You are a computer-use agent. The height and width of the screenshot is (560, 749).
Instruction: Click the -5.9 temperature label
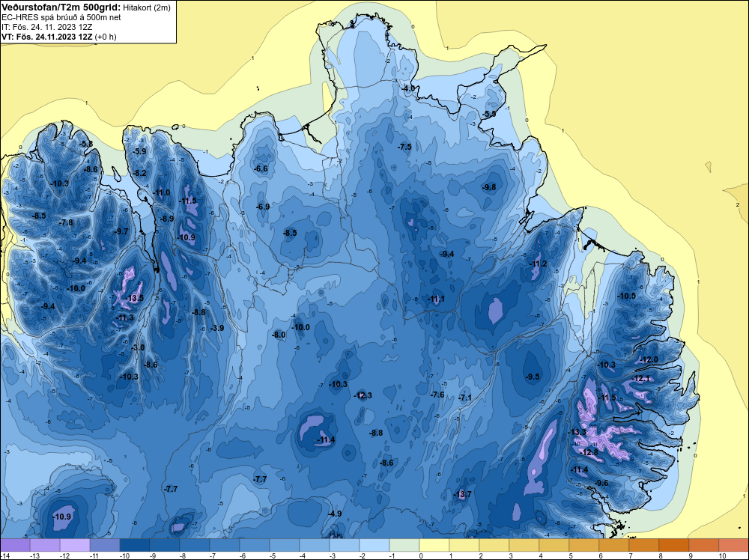[x=140, y=151]
